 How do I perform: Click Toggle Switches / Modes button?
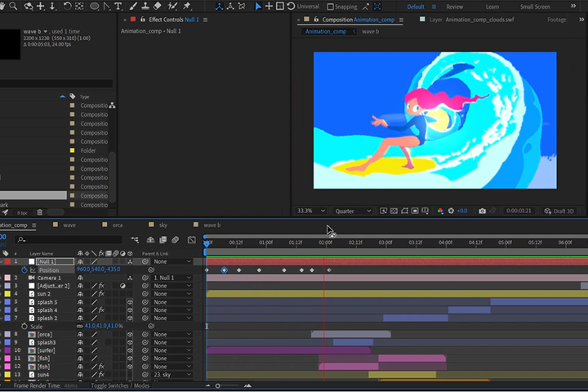pos(120,385)
